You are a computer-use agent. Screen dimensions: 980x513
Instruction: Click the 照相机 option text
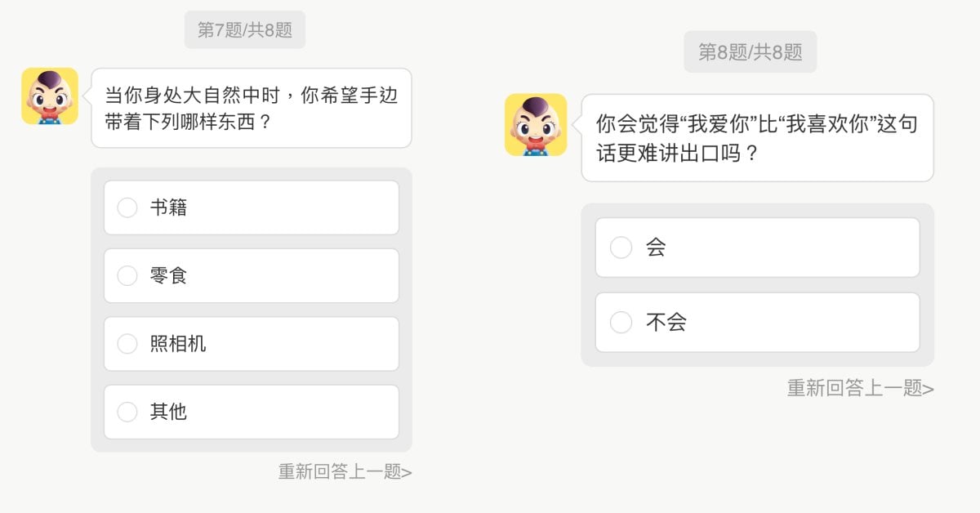[x=178, y=344]
